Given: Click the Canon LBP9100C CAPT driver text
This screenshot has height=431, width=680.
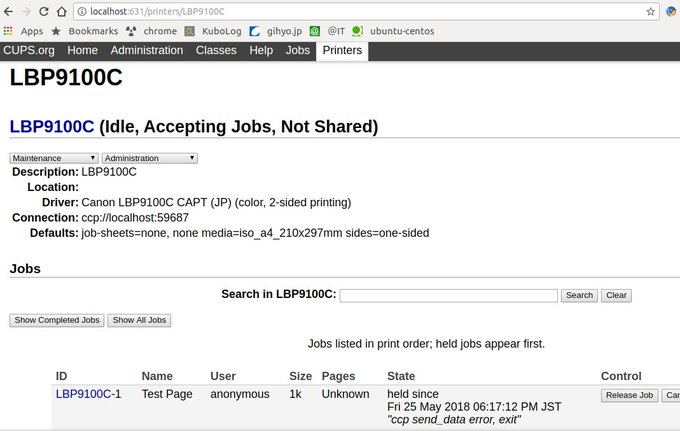Looking at the screenshot, I should [216, 202].
